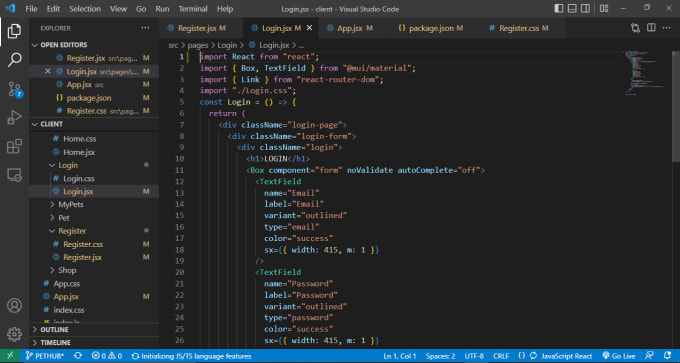Screen dimensions: 680x363
Task: Open the Manage gear icon
Action: coord(14,334)
